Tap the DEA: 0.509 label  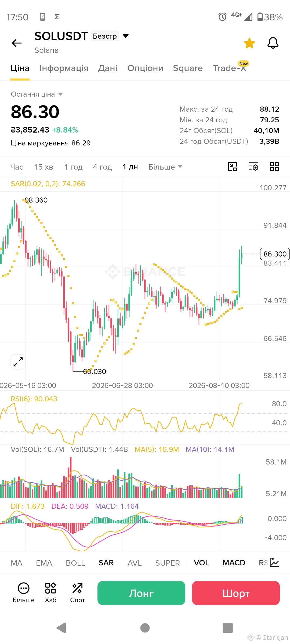click(x=70, y=506)
